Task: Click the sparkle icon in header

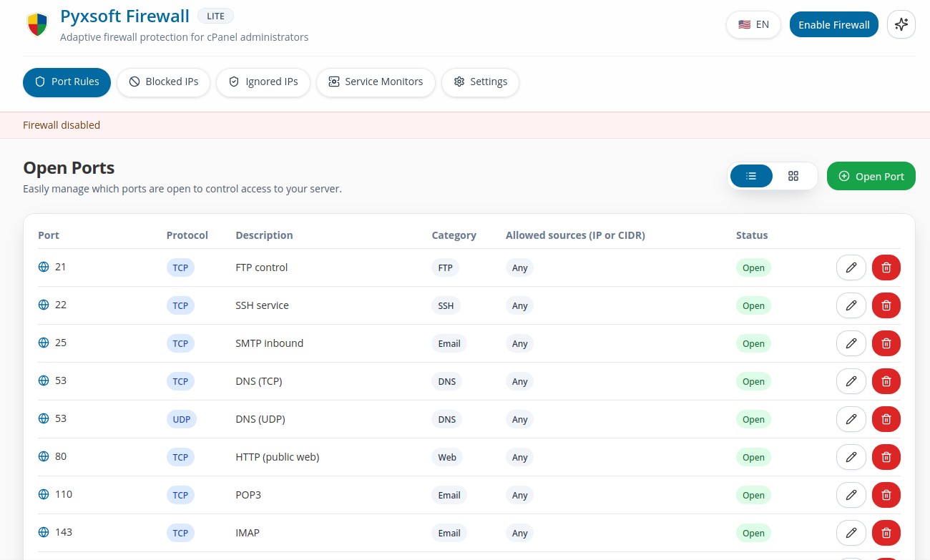Action: pyautogui.click(x=901, y=24)
